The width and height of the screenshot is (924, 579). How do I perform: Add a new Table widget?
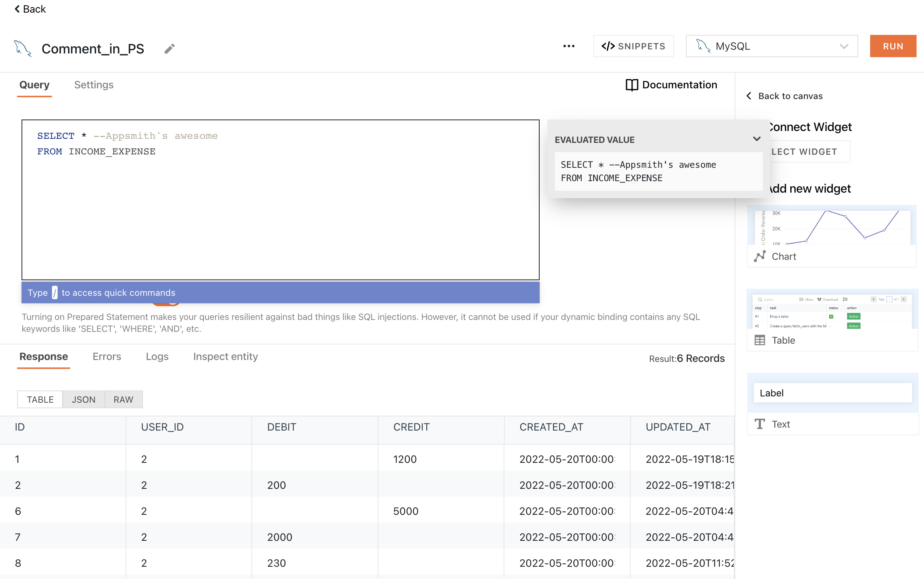click(x=832, y=320)
